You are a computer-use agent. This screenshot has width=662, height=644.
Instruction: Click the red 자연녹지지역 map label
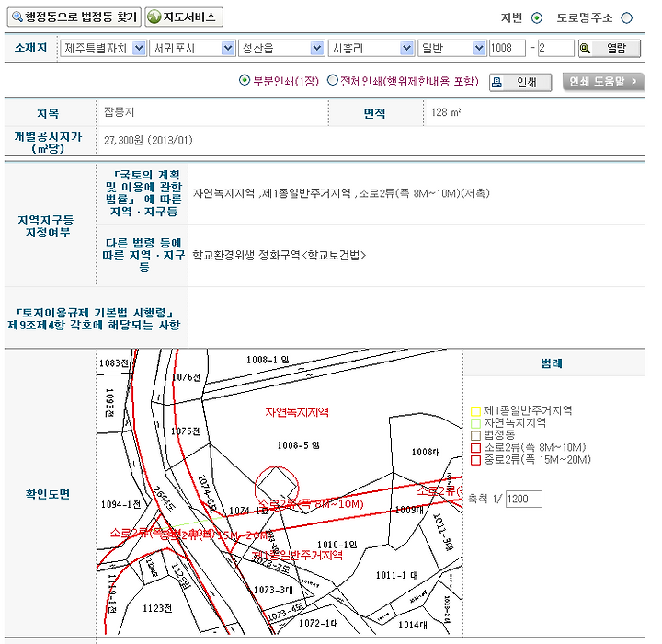pos(297,412)
